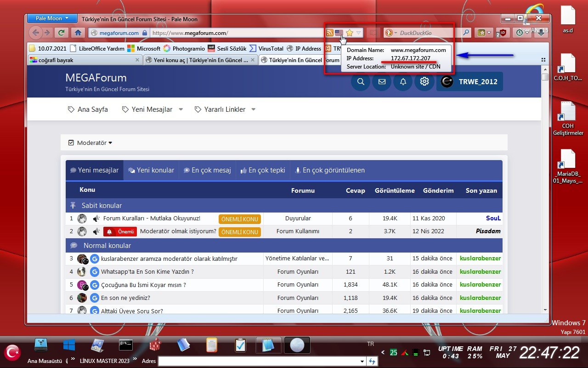Open the forum notifications bell icon

[x=403, y=81]
